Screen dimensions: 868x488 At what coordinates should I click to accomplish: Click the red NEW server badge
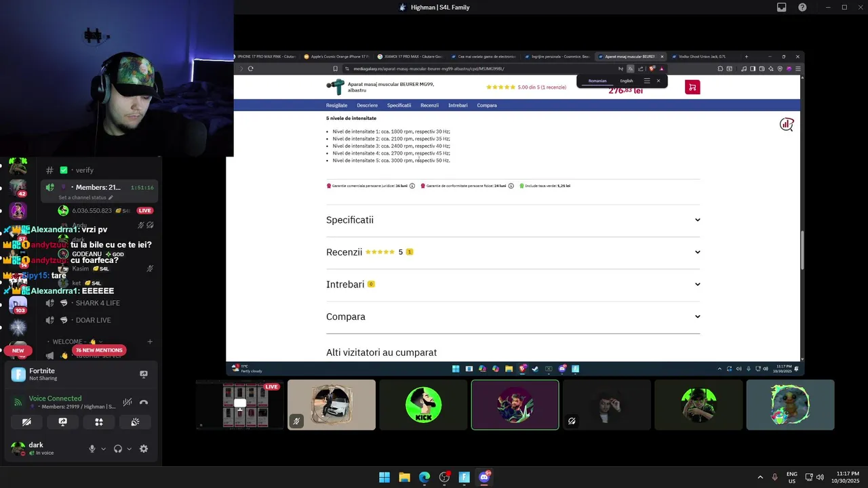click(x=18, y=350)
